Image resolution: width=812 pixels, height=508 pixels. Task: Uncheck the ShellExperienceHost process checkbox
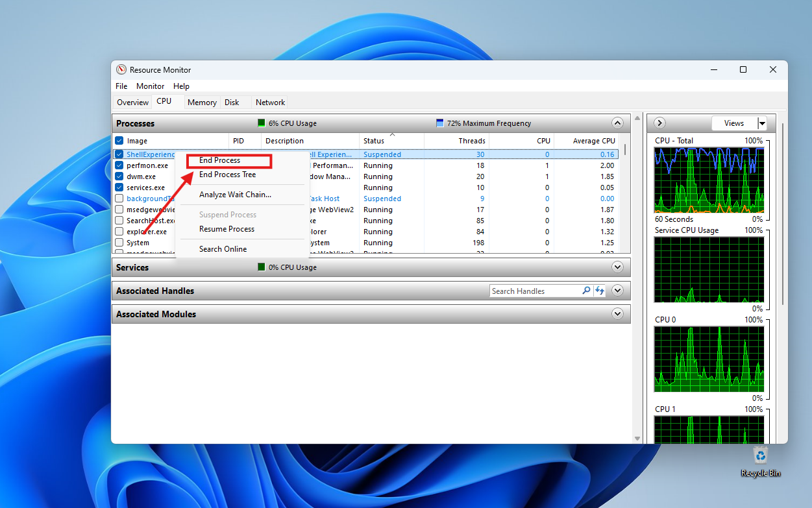119,154
